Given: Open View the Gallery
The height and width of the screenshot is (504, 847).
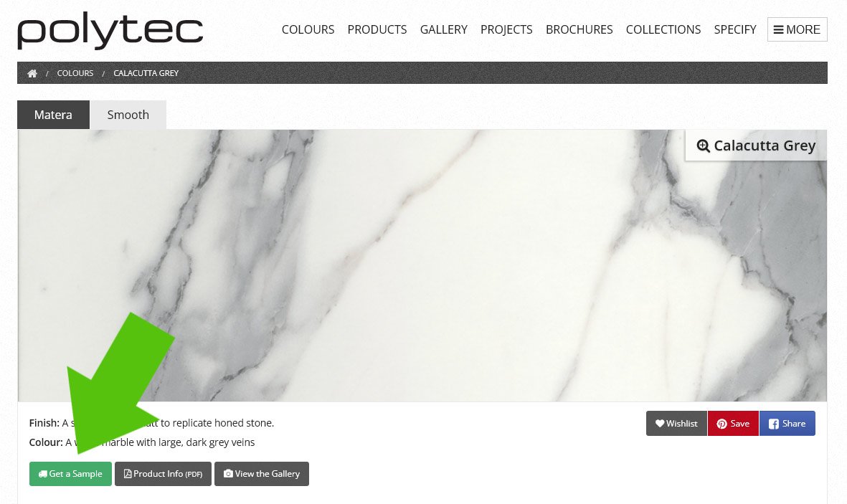Looking at the screenshot, I should tap(262, 474).
